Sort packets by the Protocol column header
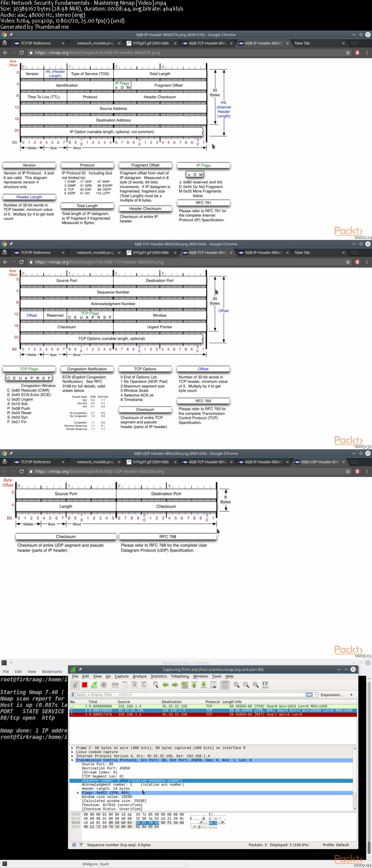The height and width of the screenshot is (868, 372). pos(213,702)
